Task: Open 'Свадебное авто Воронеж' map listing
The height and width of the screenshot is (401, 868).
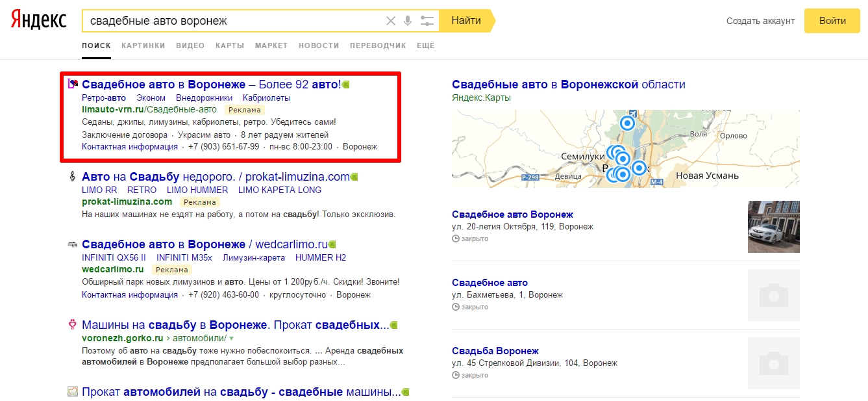Action: (x=512, y=214)
